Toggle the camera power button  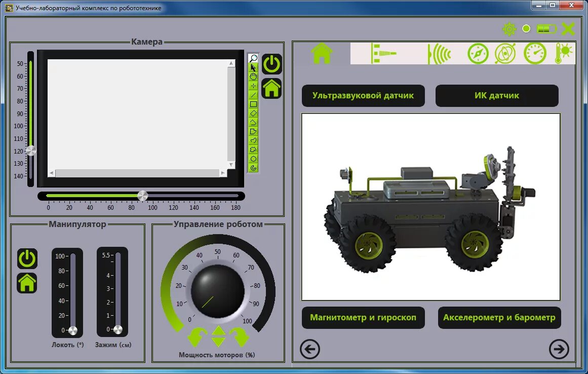[272, 64]
